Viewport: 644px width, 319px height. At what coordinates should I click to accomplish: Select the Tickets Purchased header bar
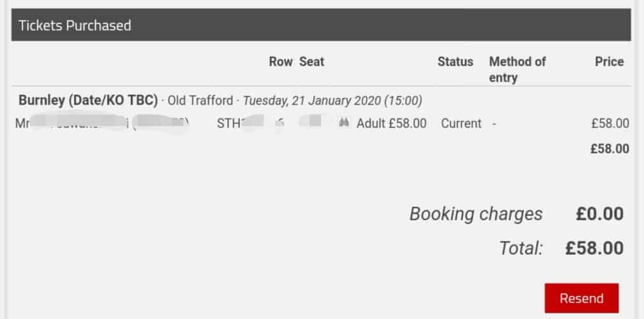(321, 25)
